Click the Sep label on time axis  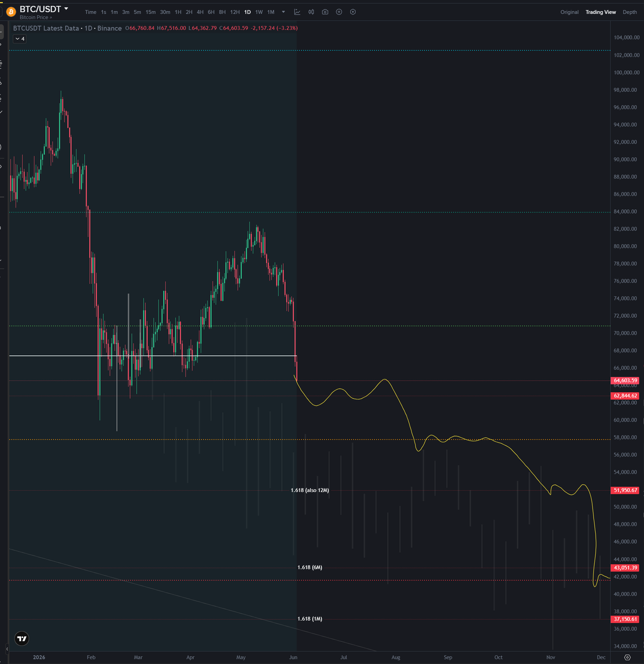point(448,657)
